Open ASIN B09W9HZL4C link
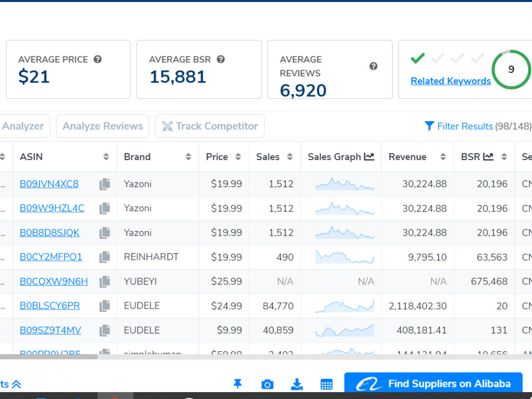This screenshot has width=532, height=399. pyautogui.click(x=52, y=208)
